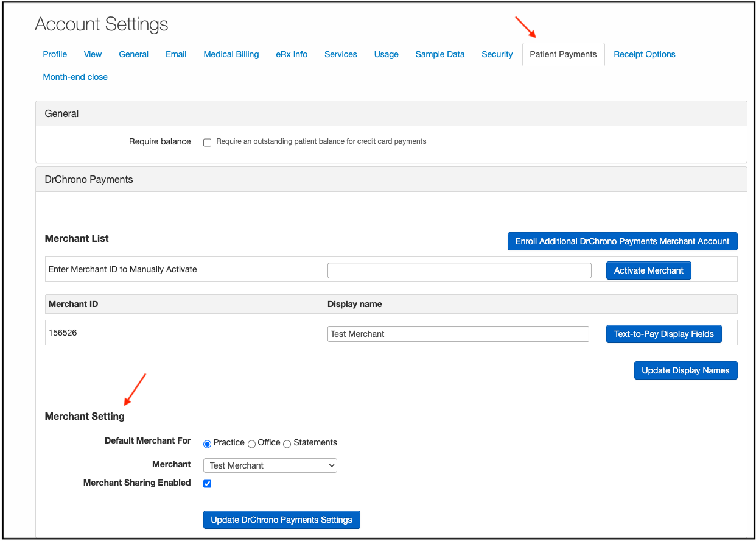This screenshot has width=756, height=541.
Task: Open the Sample Data tab
Action: (440, 54)
